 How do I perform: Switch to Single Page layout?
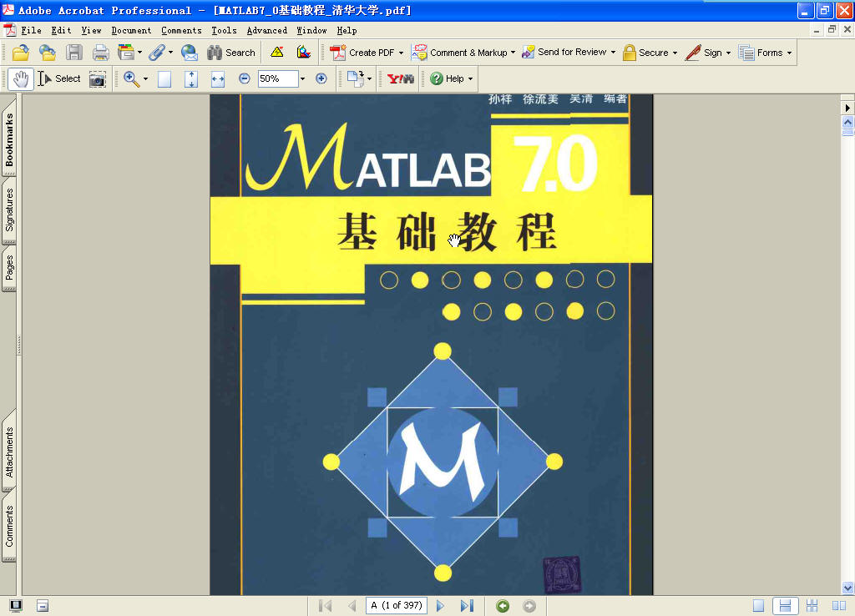[758, 606]
